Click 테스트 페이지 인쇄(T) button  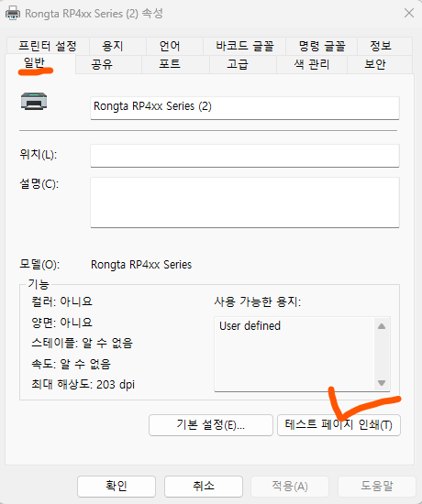(x=339, y=425)
